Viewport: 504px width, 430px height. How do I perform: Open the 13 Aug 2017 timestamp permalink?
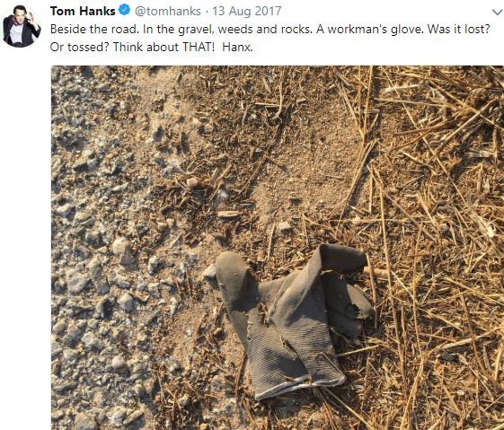247,11
